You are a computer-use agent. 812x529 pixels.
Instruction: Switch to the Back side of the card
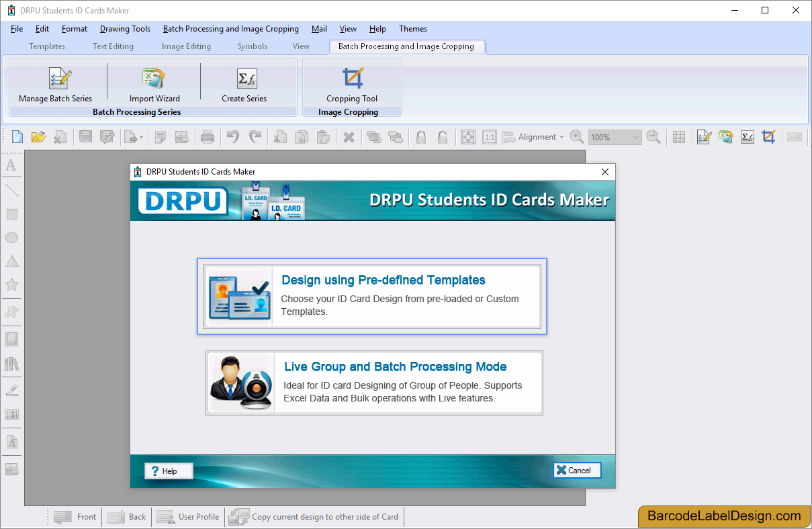click(126, 516)
